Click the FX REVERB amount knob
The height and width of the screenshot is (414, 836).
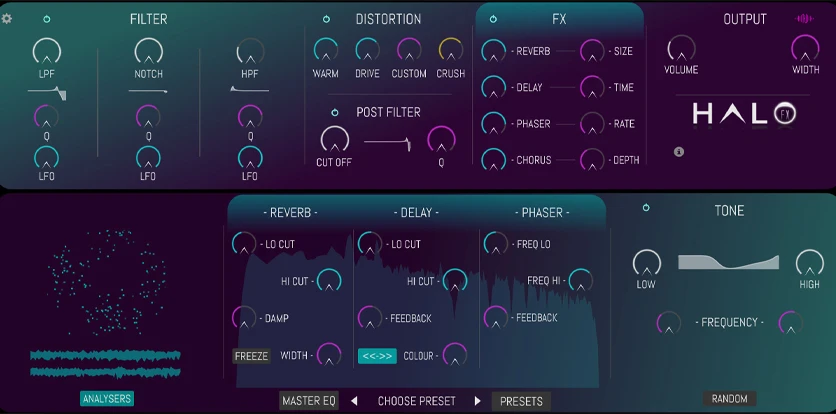494,52
